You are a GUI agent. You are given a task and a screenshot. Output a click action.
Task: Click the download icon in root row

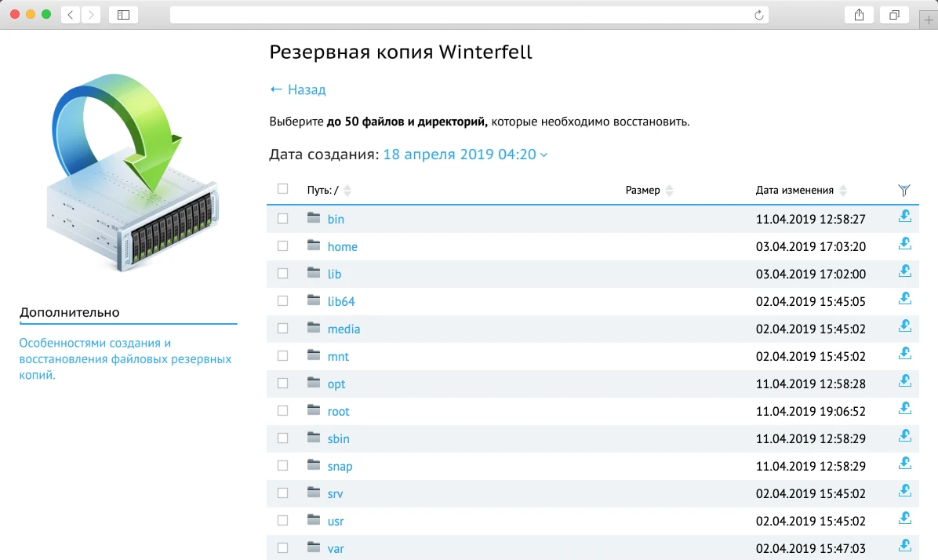[x=904, y=409]
